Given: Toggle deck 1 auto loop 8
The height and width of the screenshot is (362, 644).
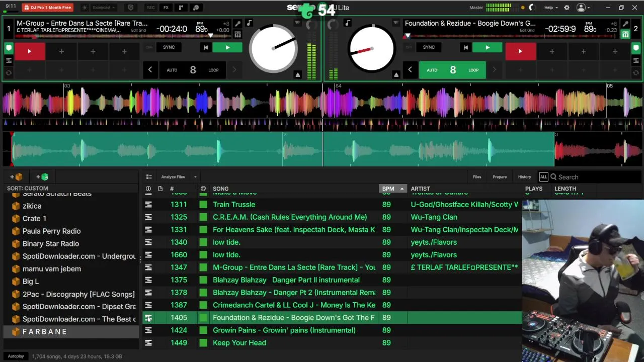Looking at the screenshot, I should [193, 70].
